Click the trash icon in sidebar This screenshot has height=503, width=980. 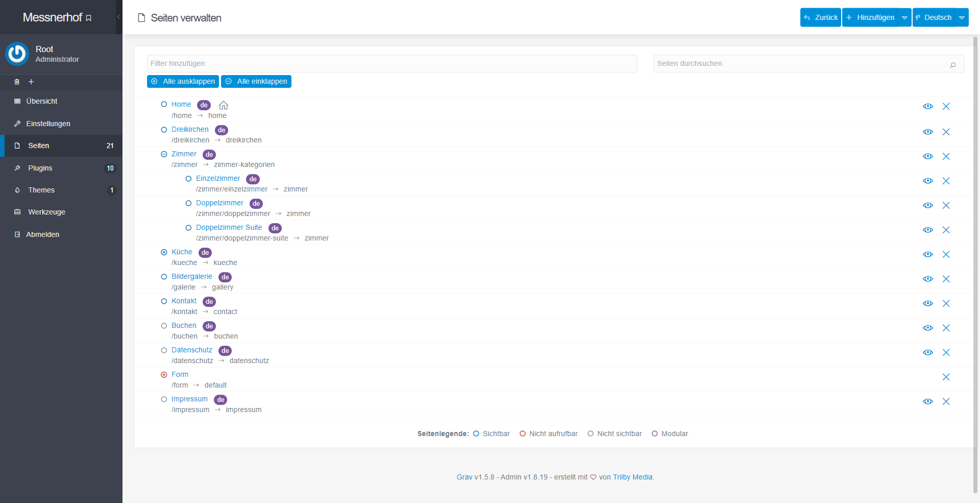pyautogui.click(x=17, y=82)
